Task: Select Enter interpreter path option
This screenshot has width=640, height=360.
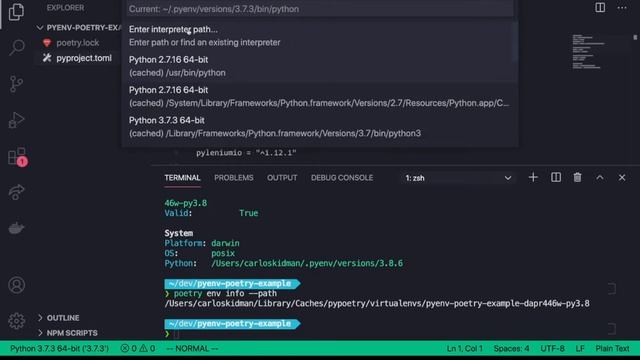Action: click(320, 36)
